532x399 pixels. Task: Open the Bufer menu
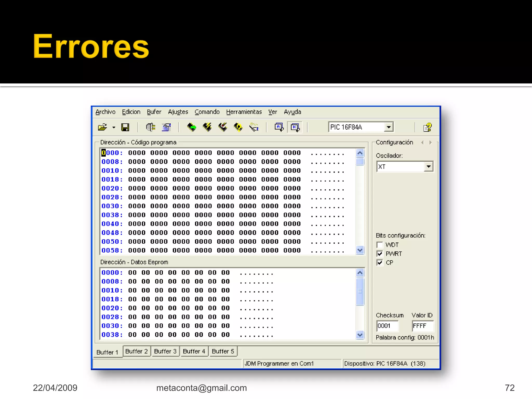point(154,112)
